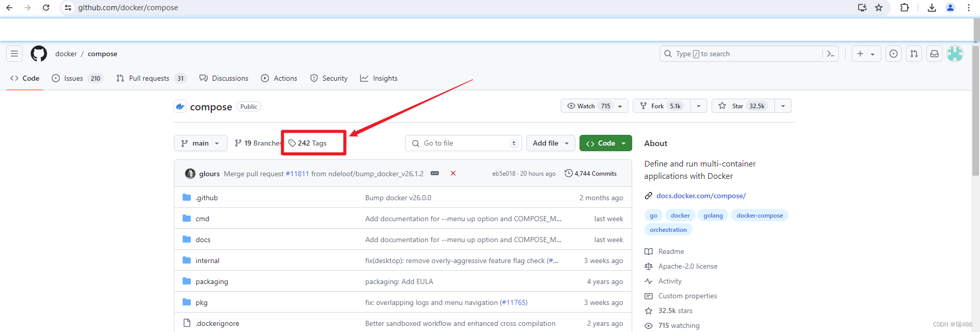Open Activity link in About
Image resolution: width=980 pixels, height=332 pixels.
point(670,281)
